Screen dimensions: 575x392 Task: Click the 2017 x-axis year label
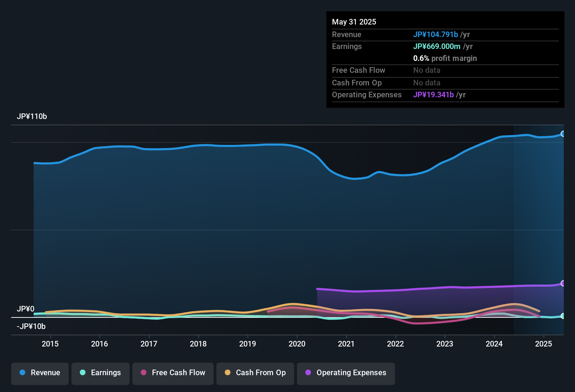click(x=149, y=344)
